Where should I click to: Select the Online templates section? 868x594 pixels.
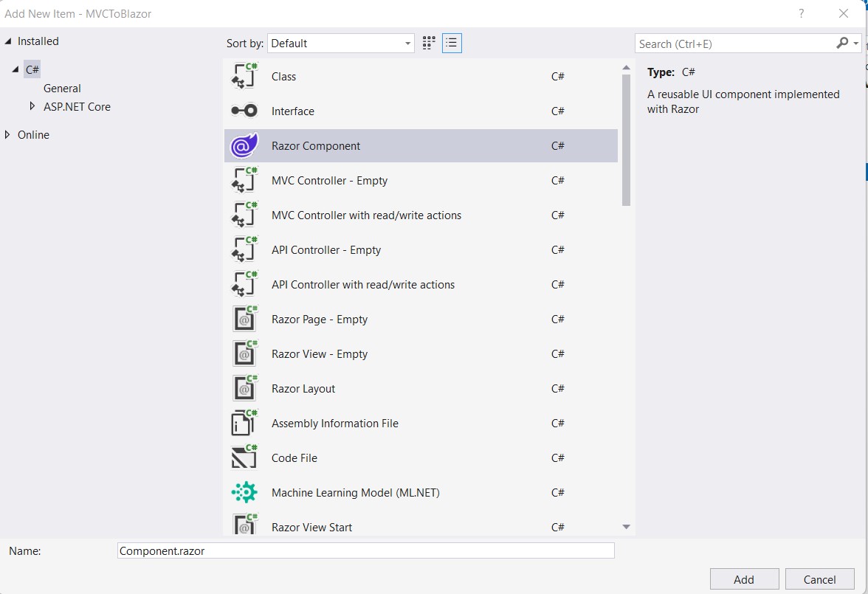35,134
